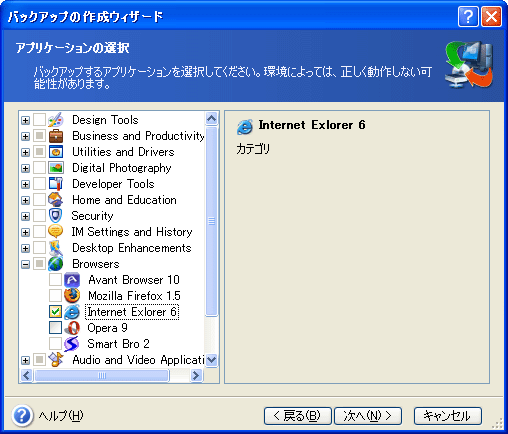Click the キャンセル button
Image resolution: width=508 pixels, height=434 pixels.
[448, 416]
